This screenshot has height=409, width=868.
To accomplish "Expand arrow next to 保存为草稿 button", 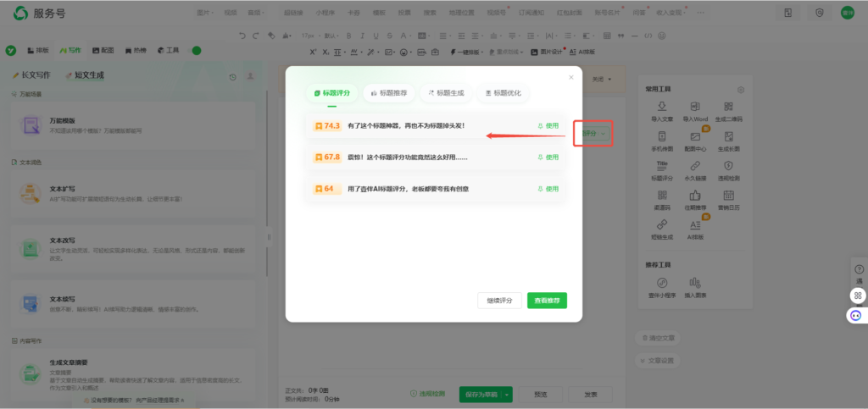I will pyautogui.click(x=507, y=395).
